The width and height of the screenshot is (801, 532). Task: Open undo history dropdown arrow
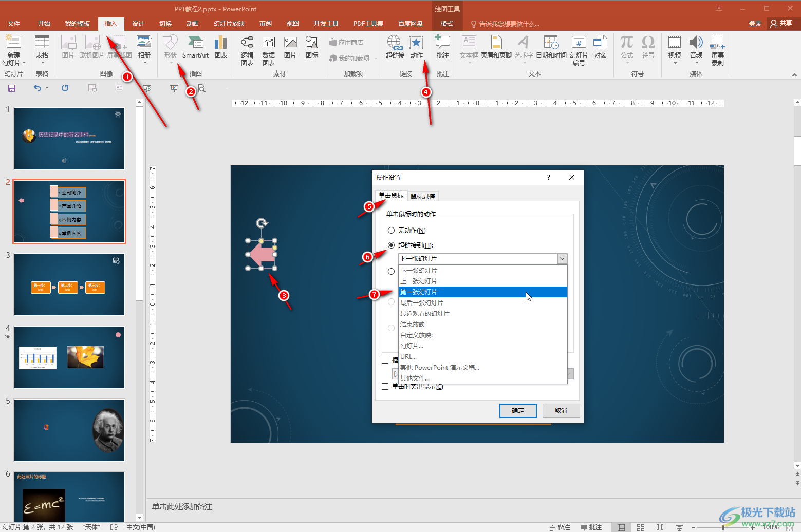tap(47, 88)
